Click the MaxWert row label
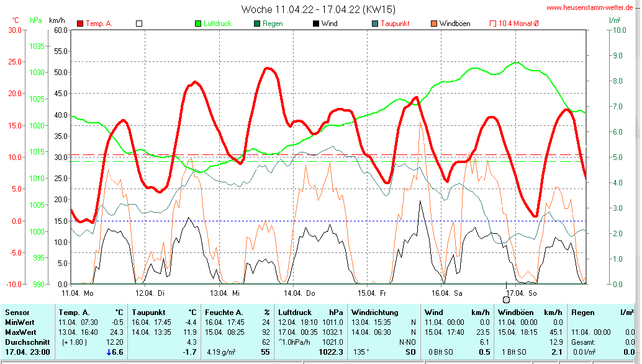The image size is (642, 364). [20, 332]
